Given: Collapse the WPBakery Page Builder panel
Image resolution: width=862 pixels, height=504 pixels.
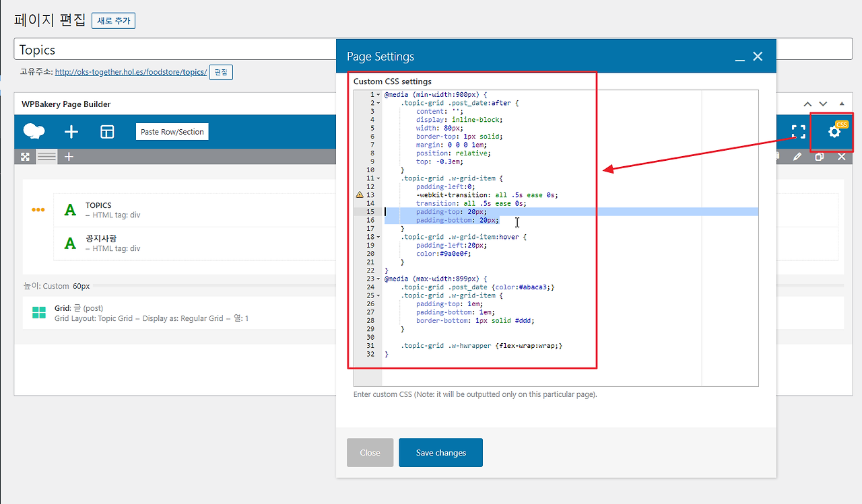Looking at the screenshot, I should (x=842, y=104).
